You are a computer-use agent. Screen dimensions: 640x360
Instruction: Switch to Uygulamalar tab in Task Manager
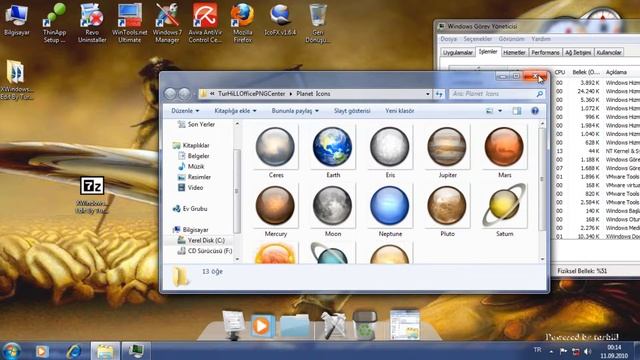pos(458,53)
